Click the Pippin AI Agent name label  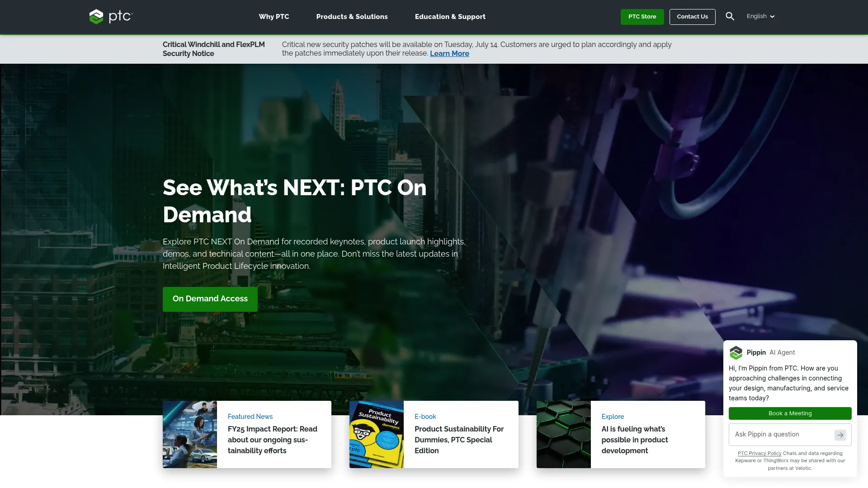[x=771, y=352]
